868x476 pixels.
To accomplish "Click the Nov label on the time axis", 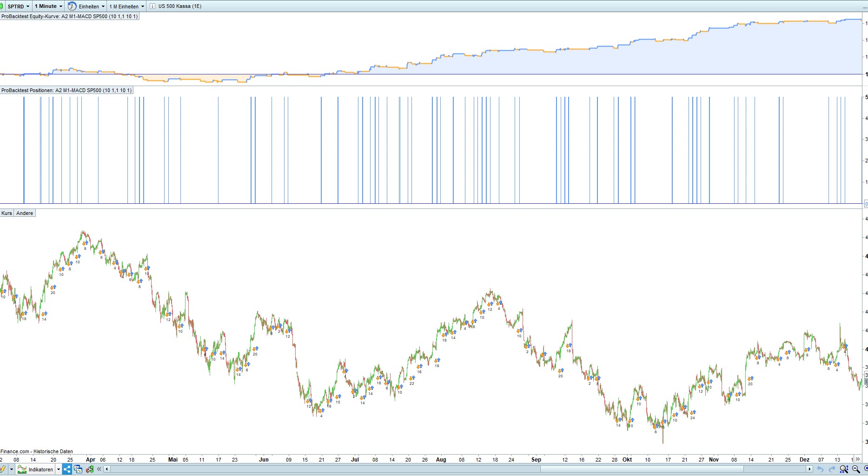I will (714, 460).
